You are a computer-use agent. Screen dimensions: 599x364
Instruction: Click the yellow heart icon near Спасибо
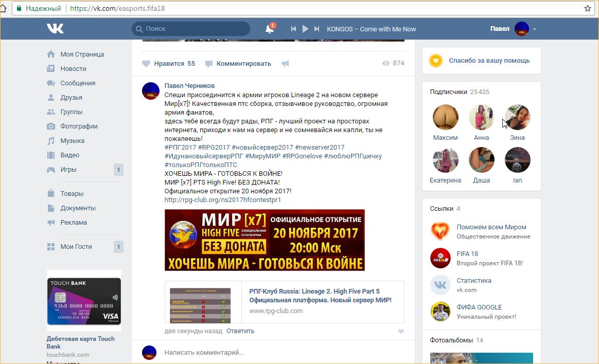[x=436, y=61]
